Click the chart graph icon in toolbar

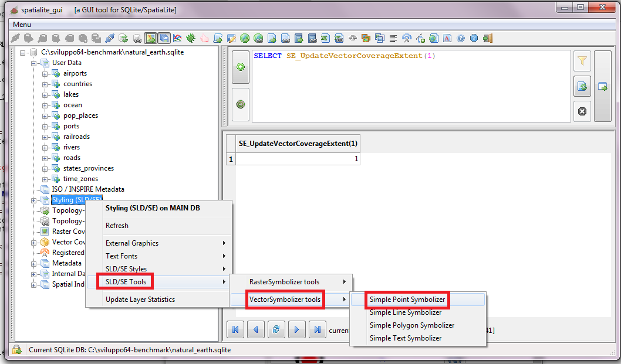point(177,38)
